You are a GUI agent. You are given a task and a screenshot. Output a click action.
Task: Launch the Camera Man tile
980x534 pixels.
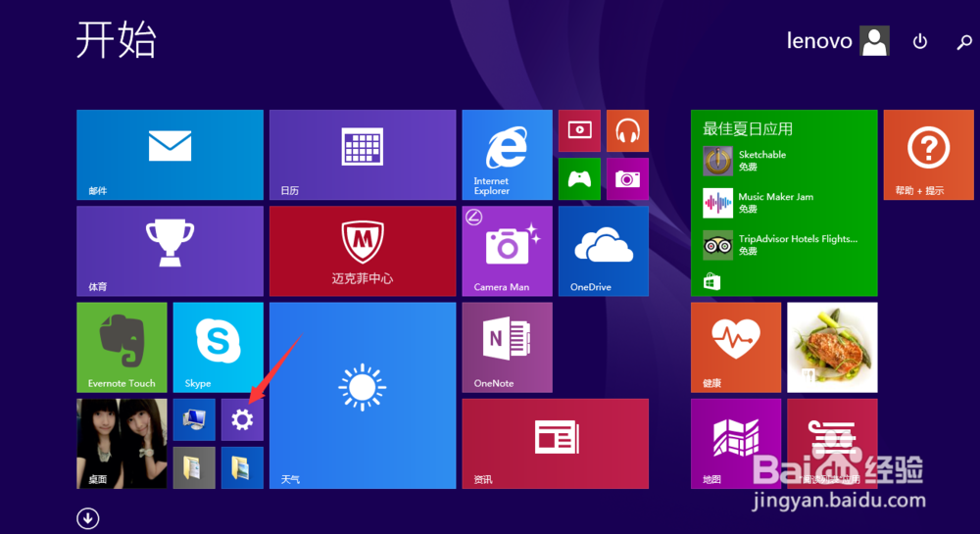(x=507, y=251)
